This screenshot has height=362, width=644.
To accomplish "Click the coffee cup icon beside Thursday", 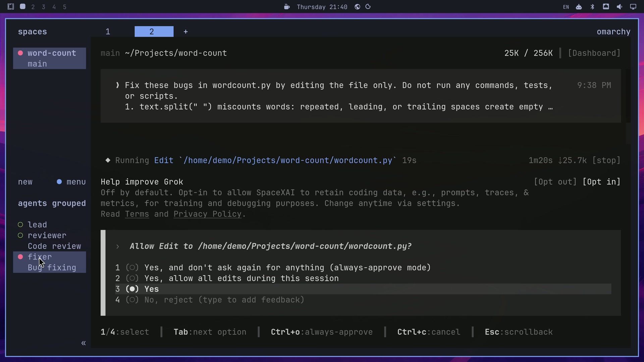I will pos(287,7).
